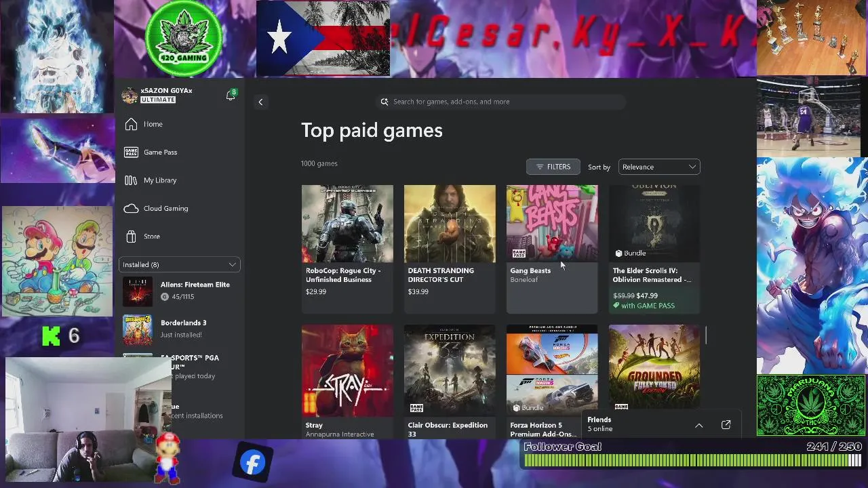Go back with the back arrow button

tap(260, 102)
